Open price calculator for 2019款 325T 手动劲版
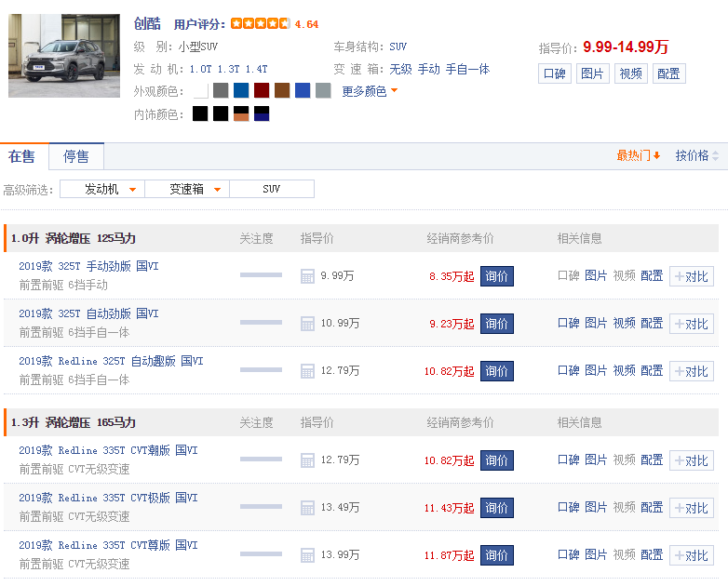This screenshot has width=728, height=586. tap(307, 276)
